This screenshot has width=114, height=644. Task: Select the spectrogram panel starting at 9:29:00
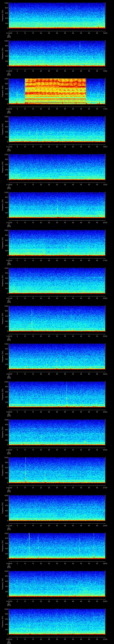click(x=57, y=584)
